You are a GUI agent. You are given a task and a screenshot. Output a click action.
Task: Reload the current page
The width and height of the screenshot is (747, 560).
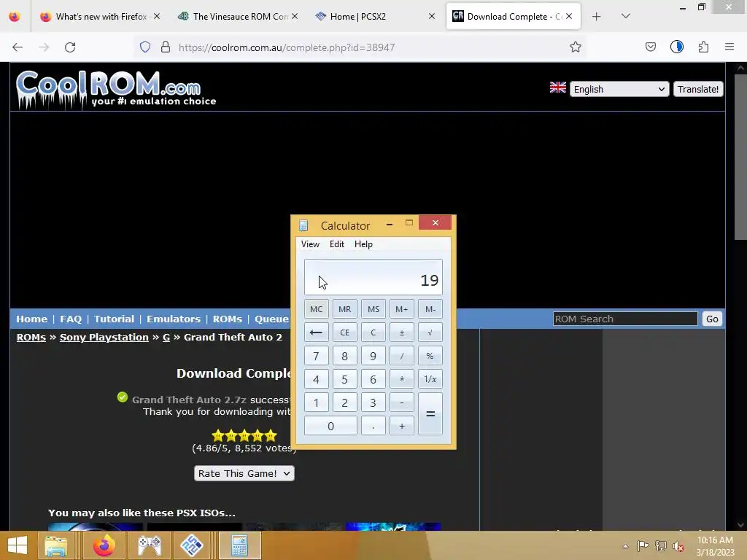tap(70, 47)
